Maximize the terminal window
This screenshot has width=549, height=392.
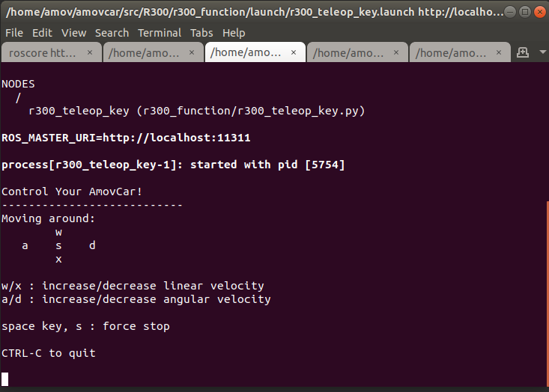pyautogui.click(x=525, y=12)
